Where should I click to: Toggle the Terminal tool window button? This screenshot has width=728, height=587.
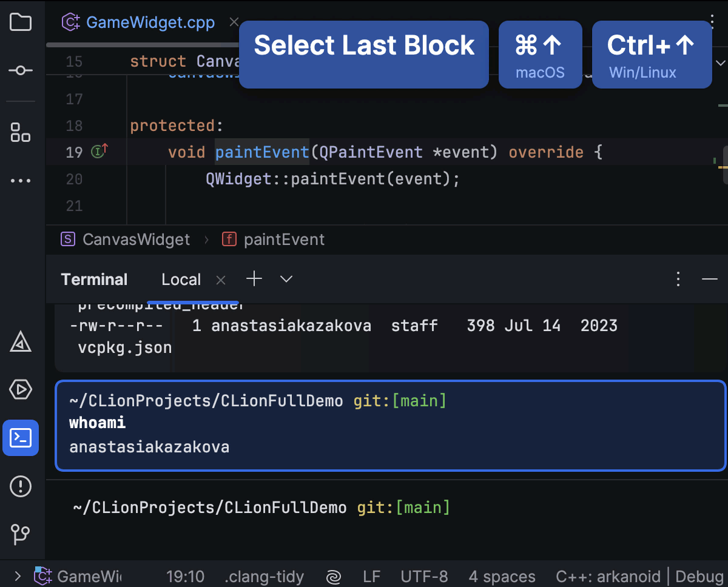coord(21,438)
